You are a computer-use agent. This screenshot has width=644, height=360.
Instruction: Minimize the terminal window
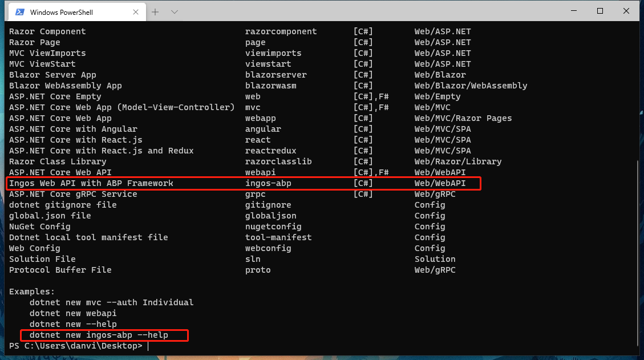tap(574, 11)
